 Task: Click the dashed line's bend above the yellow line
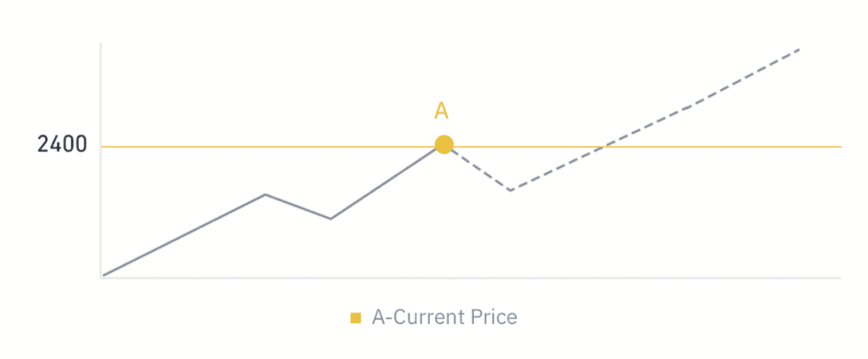point(691,106)
